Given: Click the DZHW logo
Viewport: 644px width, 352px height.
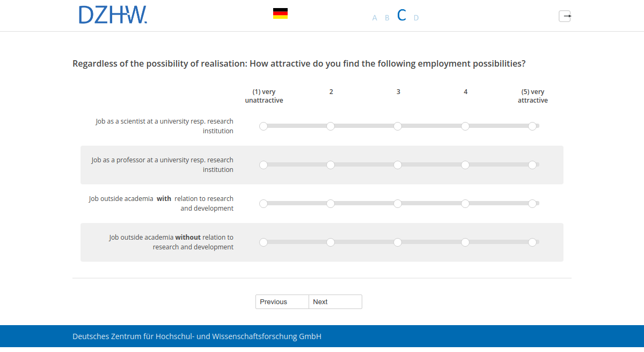Looking at the screenshot, I should pyautogui.click(x=113, y=15).
